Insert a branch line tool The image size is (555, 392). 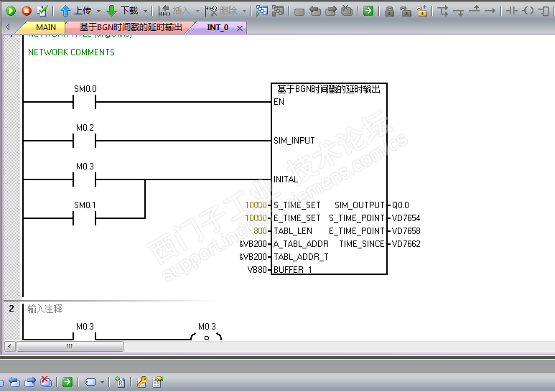pyautogui.click(x=443, y=11)
